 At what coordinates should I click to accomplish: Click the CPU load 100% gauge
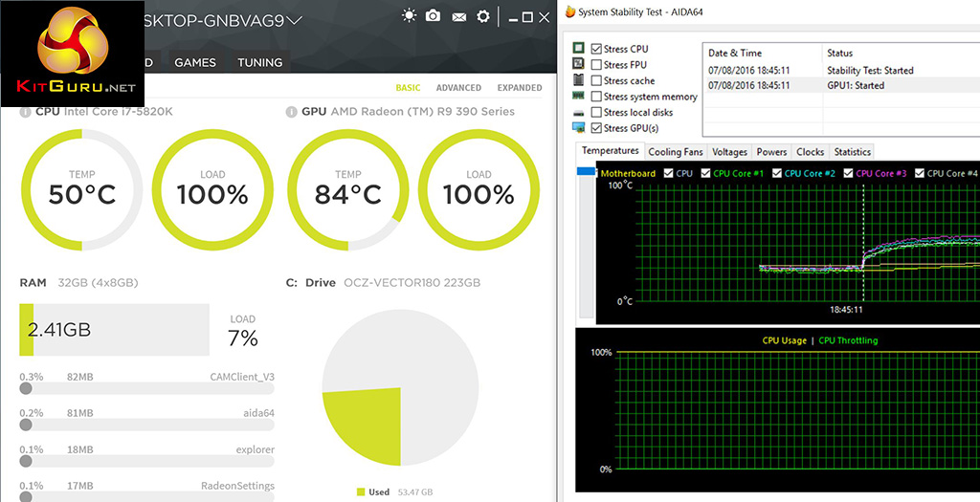pos(212,190)
